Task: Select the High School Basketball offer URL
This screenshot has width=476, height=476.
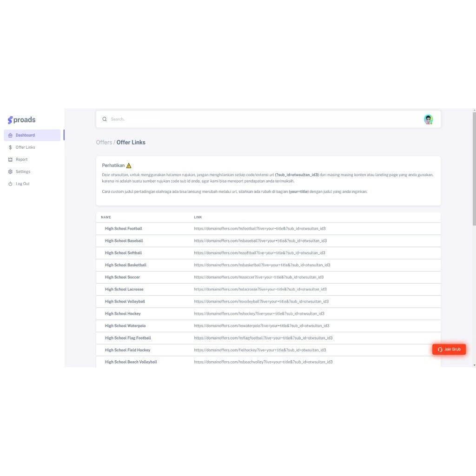Action: (262, 265)
